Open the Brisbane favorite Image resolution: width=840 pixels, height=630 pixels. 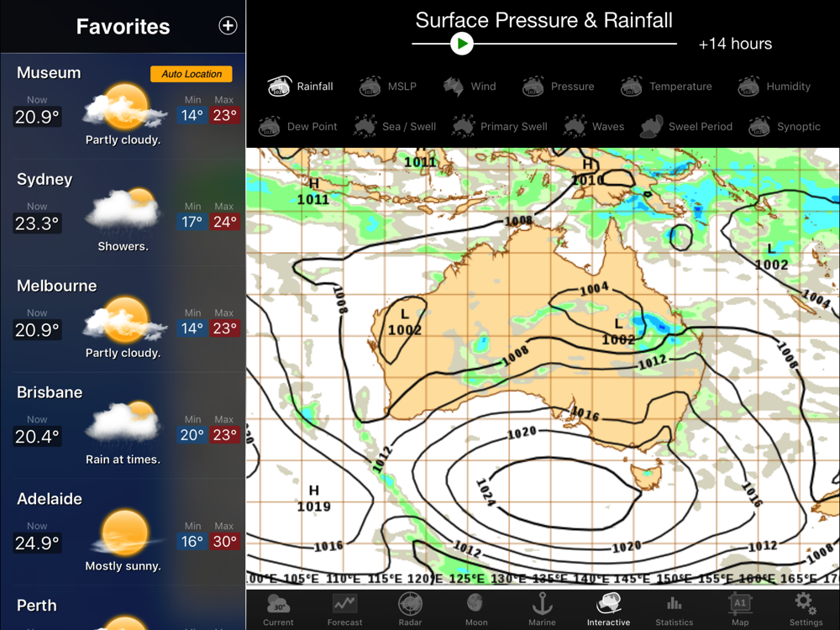tap(123, 425)
